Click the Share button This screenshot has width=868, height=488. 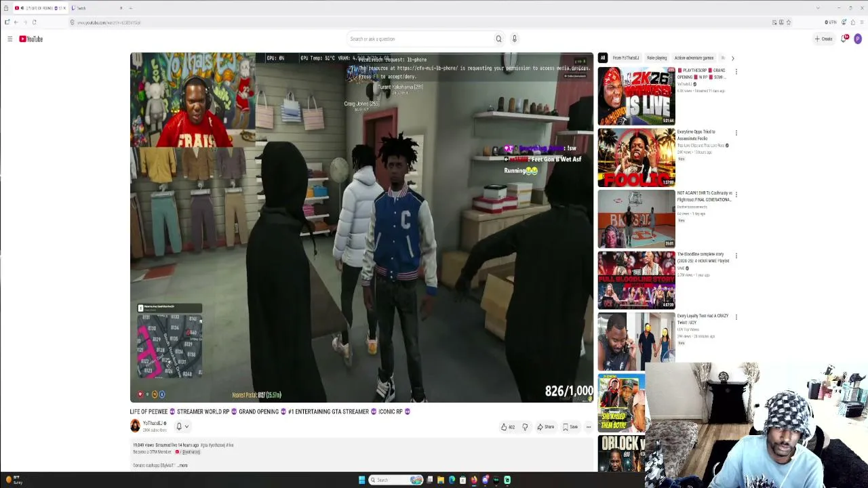click(546, 427)
